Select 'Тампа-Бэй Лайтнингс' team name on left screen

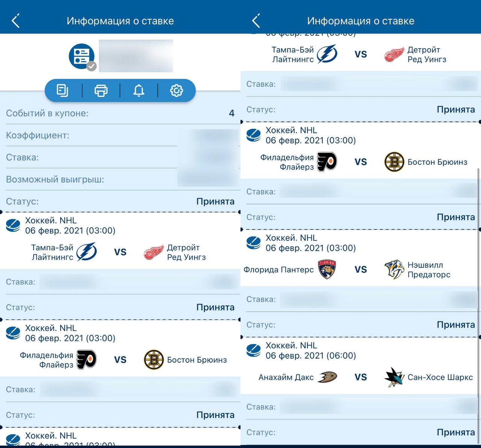pyautogui.click(x=52, y=252)
